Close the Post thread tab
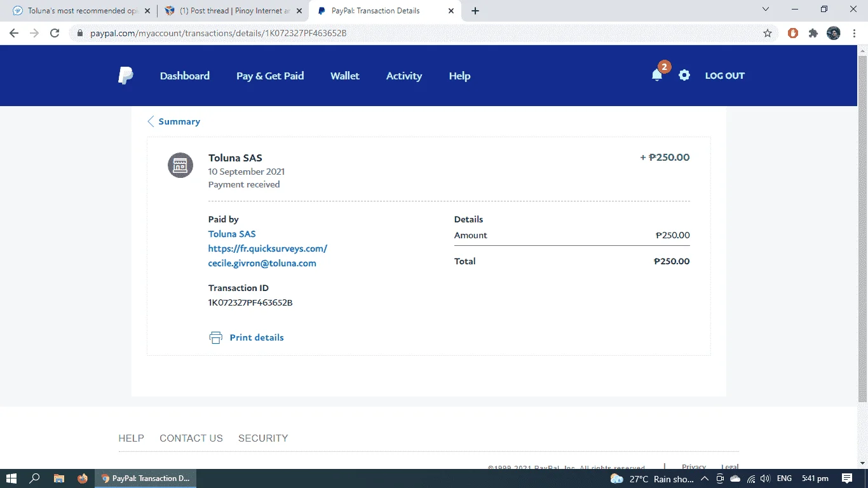Viewport: 868px width, 488px height. (299, 11)
